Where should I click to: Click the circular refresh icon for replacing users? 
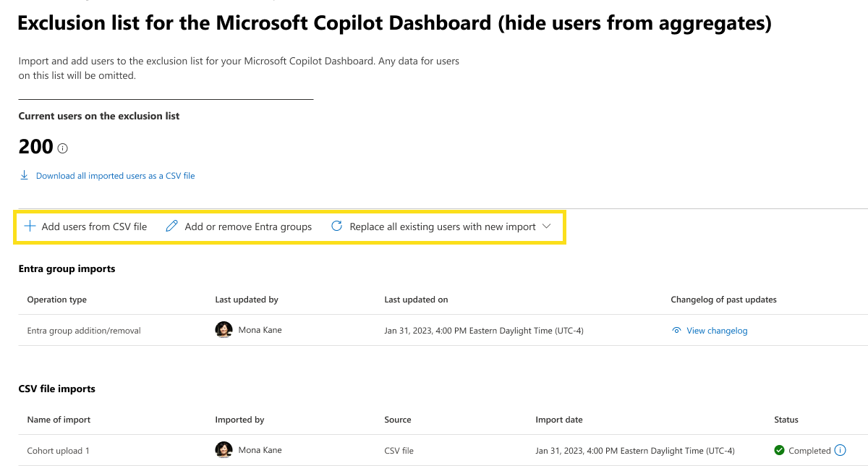[x=336, y=226]
